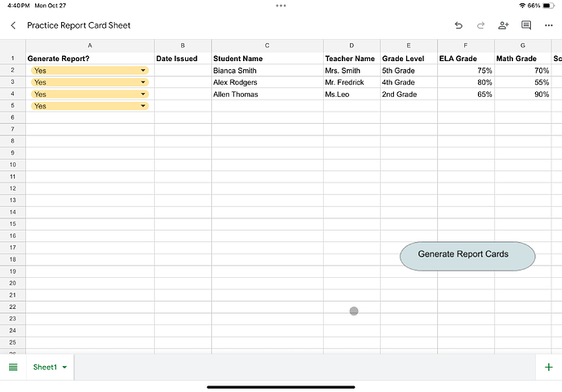Undo the last action
This screenshot has width=562, height=392.
pyautogui.click(x=458, y=25)
